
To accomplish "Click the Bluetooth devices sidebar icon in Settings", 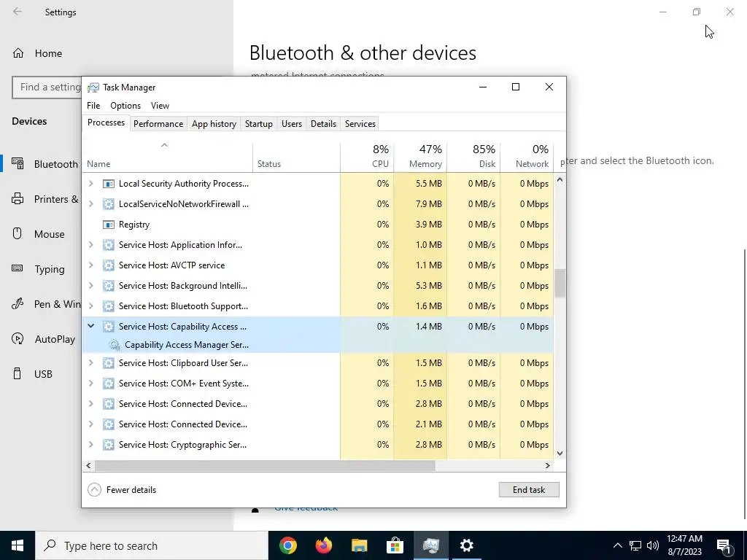I will tap(18, 164).
